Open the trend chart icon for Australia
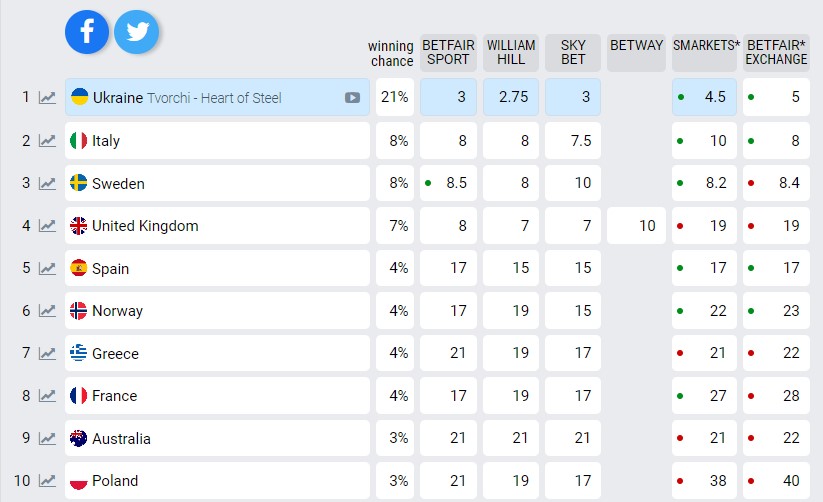 [47, 439]
